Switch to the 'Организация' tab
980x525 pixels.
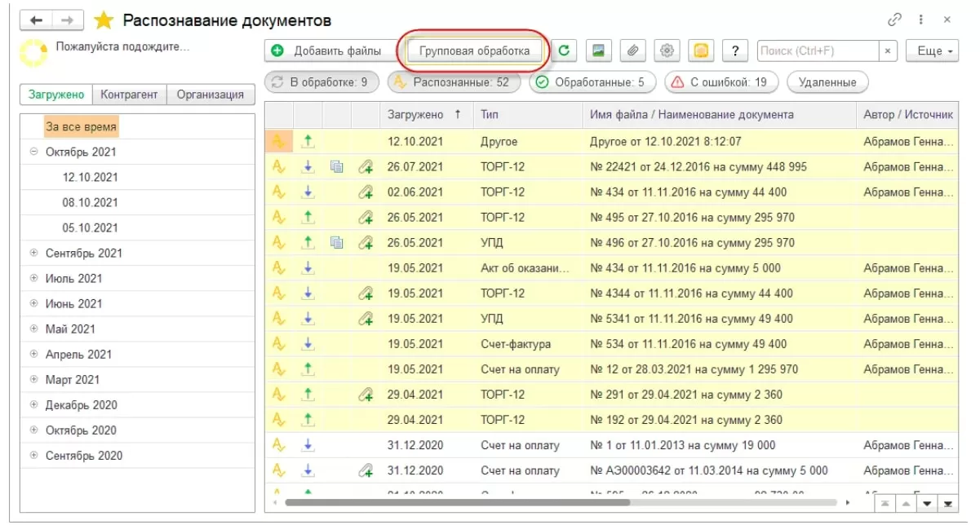click(x=210, y=95)
